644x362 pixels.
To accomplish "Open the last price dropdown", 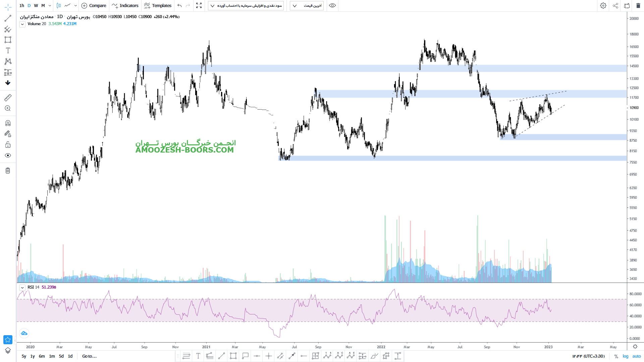I will (307, 6).
